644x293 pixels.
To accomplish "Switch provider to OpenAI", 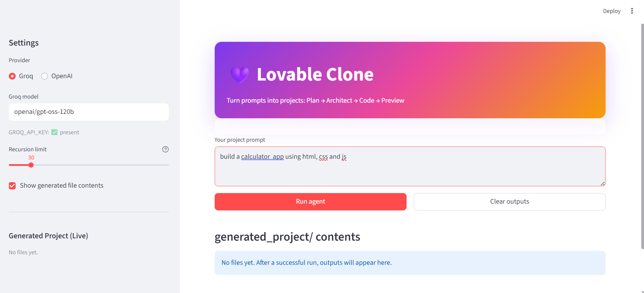I will (44, 76).
